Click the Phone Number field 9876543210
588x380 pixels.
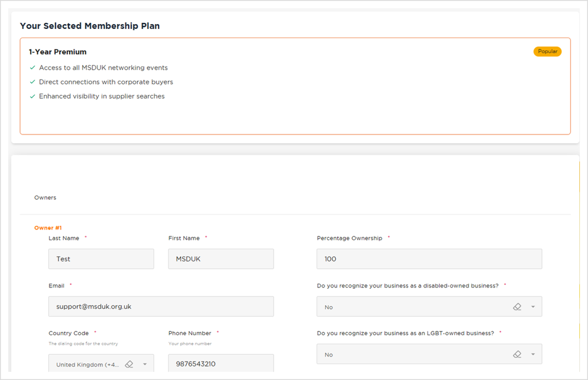coord(221,363)
